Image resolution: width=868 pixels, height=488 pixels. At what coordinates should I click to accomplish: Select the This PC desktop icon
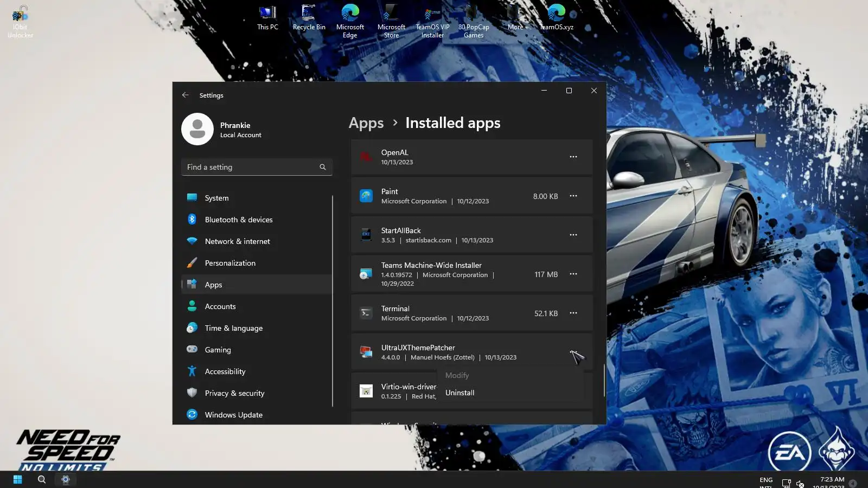pos(267,18)
